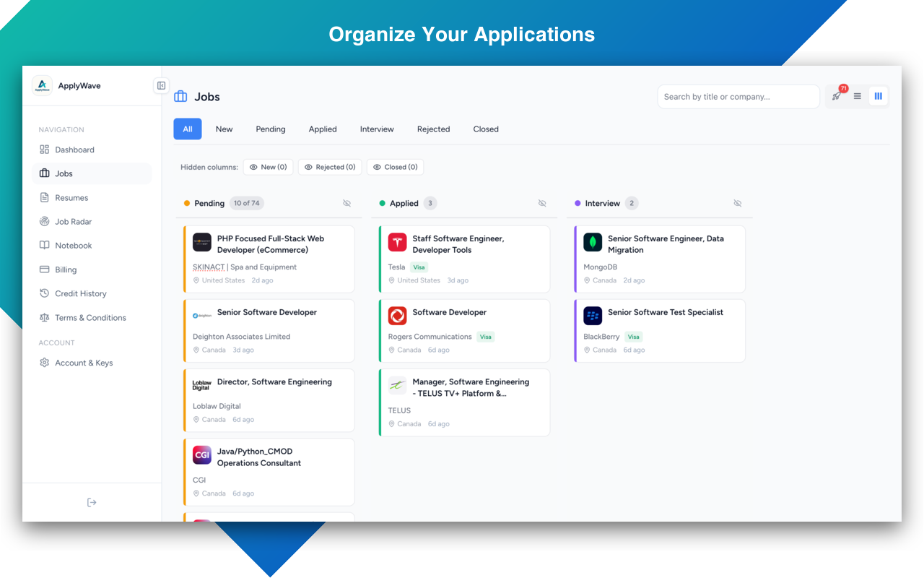Open the Credit History clock icon

[x=45, y=293]
